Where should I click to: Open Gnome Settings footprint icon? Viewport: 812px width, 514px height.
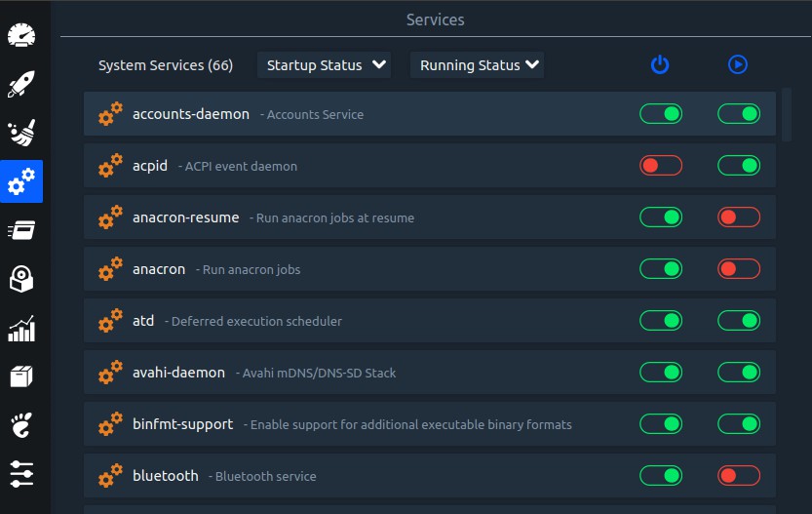pos(21,425)
